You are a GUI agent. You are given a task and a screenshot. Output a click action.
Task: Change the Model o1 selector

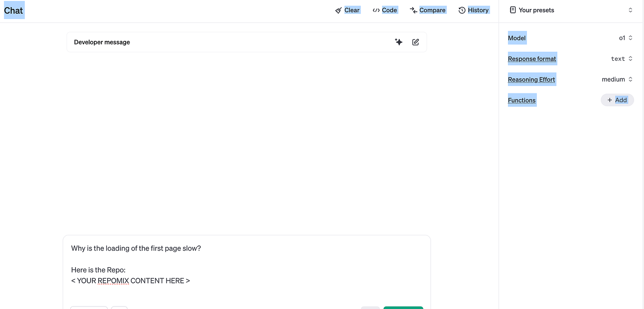[x=626, y=38]
